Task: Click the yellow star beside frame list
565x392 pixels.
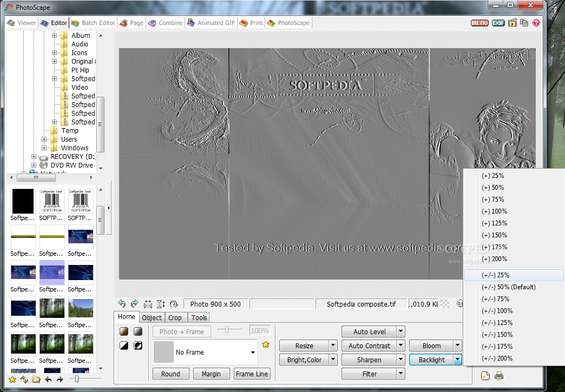Action: 266,344
